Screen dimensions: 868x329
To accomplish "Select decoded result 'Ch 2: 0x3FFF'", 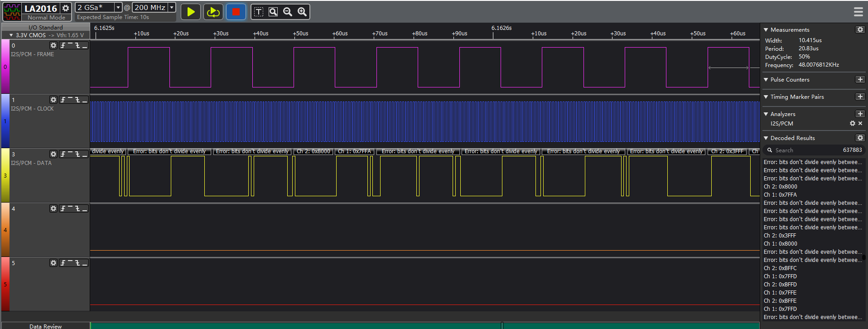I will pos(780,236).
